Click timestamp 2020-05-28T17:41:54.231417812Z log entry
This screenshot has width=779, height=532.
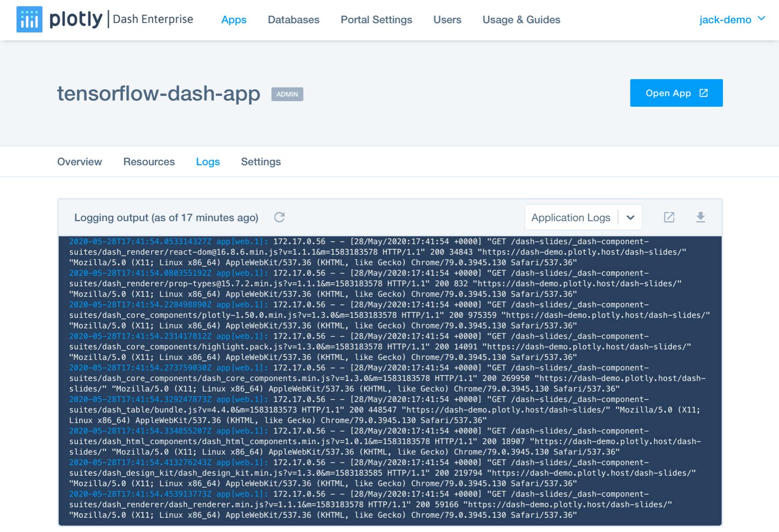pyautogui.click(x=141, y=336)
